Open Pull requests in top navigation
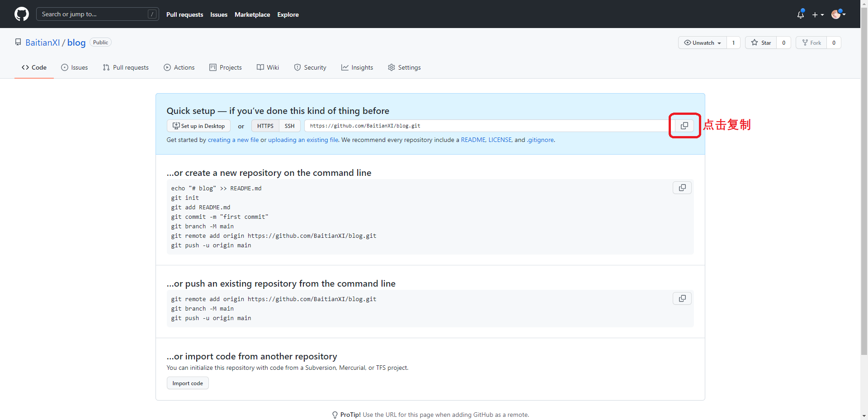Image resolution: width=868 pixels, height=420 pixels. (184, 14)
